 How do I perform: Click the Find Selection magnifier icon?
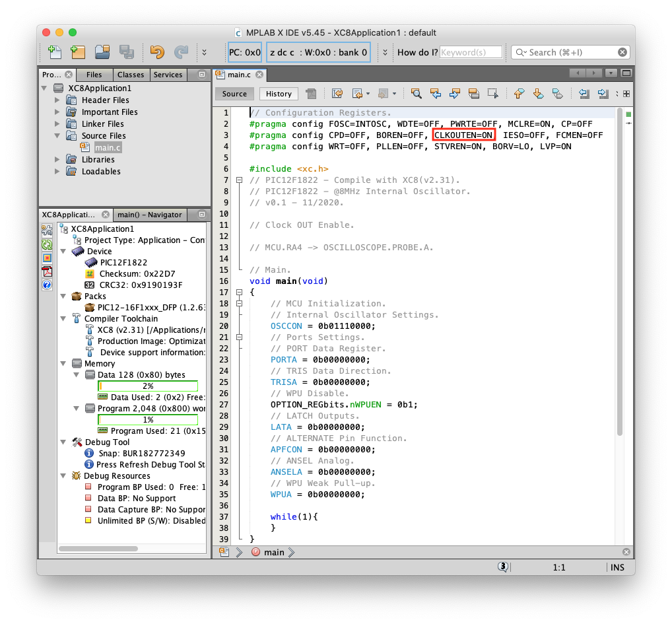[x=416, y=93]
